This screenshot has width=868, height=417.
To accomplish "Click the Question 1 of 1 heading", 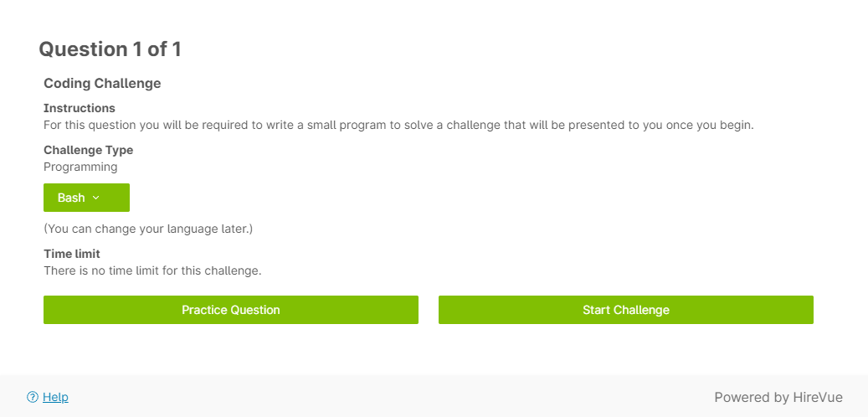I will tap(110, 49).
